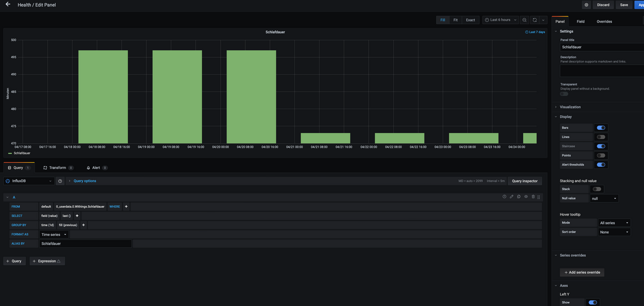Zoom out the time range
Screen dimensions: 644x306
(524, 20)
